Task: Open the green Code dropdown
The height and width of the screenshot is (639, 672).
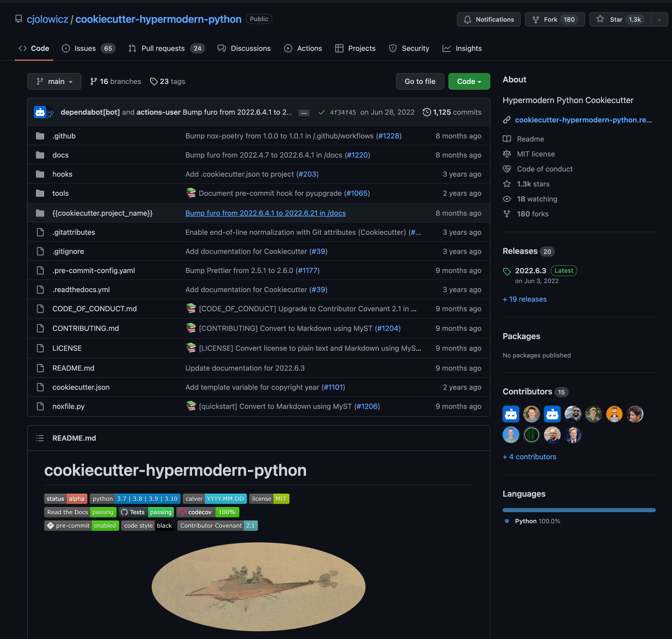Action: (469, 81)
